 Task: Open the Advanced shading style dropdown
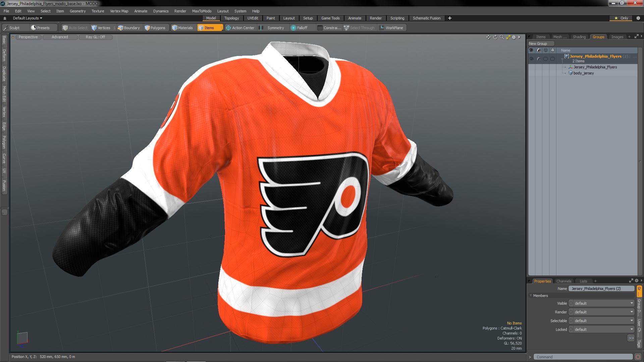(x=60, y=37)
